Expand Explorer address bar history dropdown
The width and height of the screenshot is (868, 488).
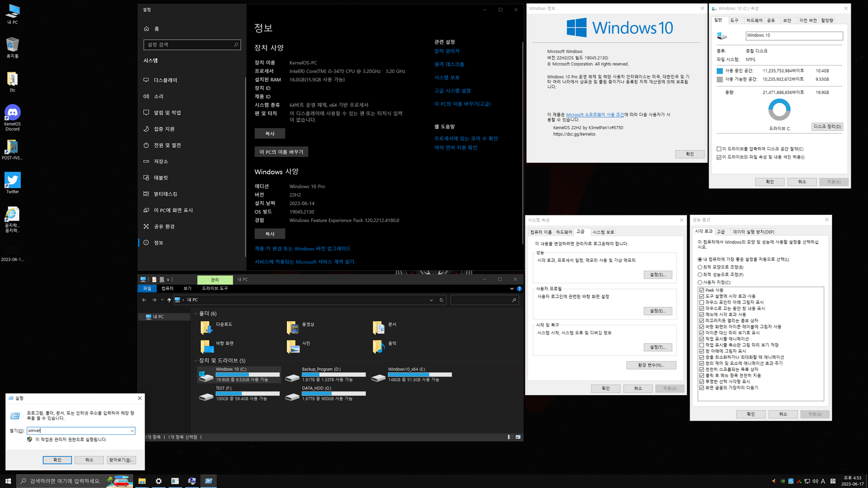coord(431,300)
